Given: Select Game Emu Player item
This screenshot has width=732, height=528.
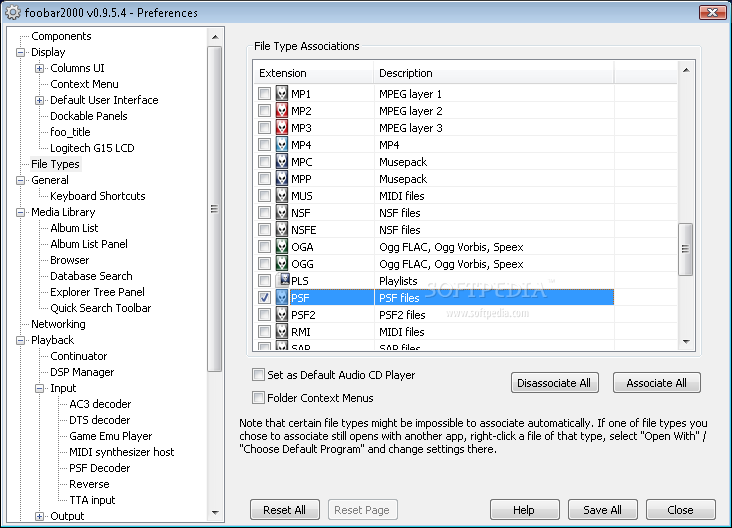Looking at the screenshot, I should [x=111, y=436].
